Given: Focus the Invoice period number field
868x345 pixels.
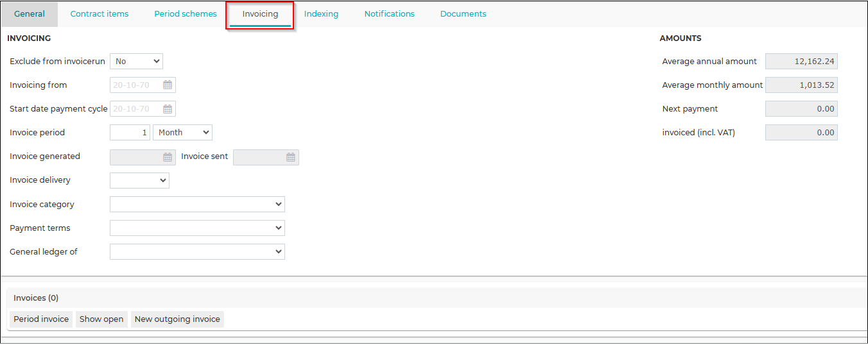Looking at the screenshot, I should 130,132.
